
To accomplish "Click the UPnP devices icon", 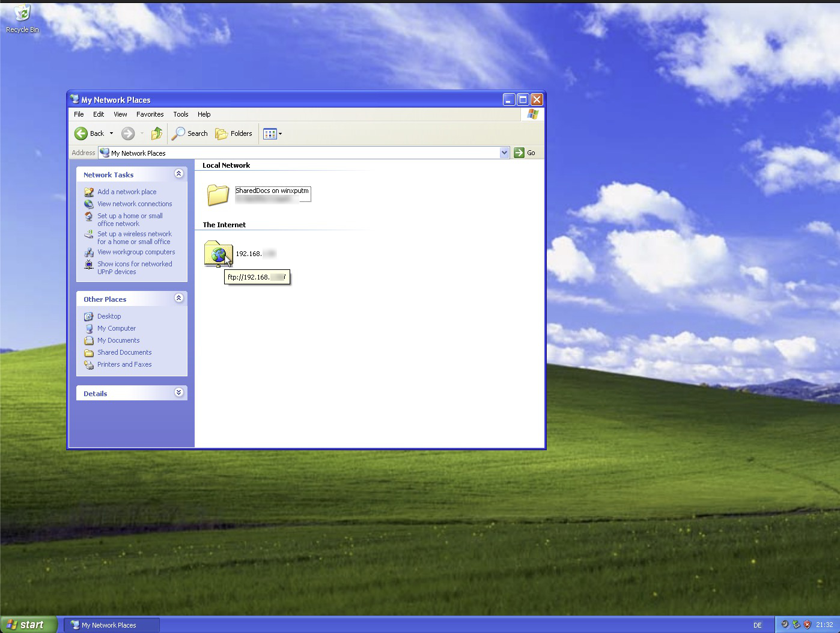I will click(x=89, y=264).
